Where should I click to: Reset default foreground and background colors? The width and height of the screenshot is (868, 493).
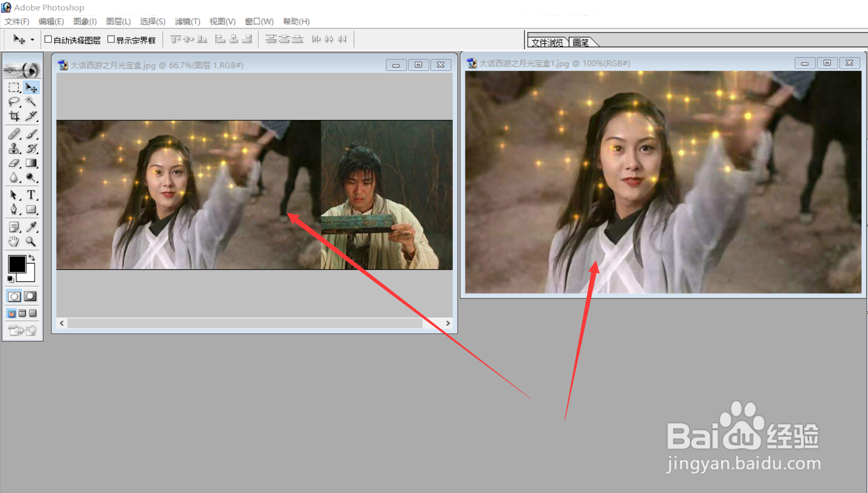(x=10, y=279)
